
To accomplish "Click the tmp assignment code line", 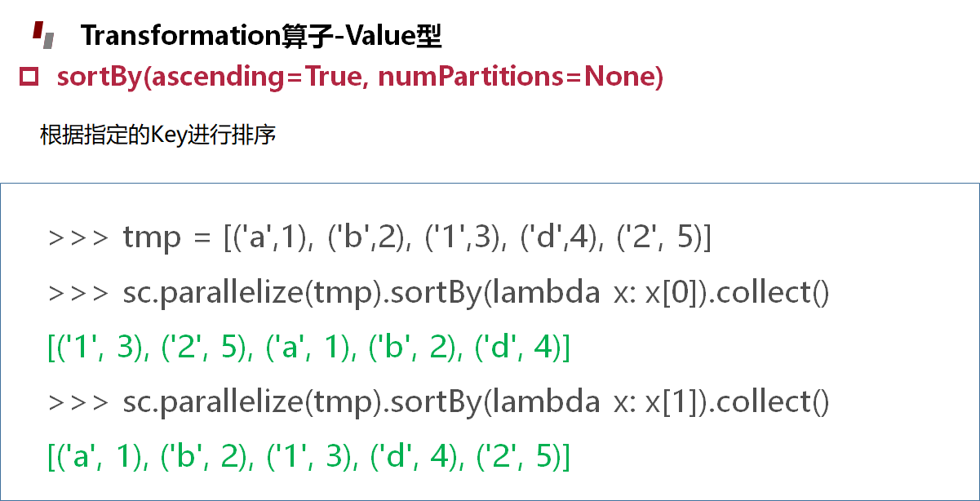I will tap(380, 238).
